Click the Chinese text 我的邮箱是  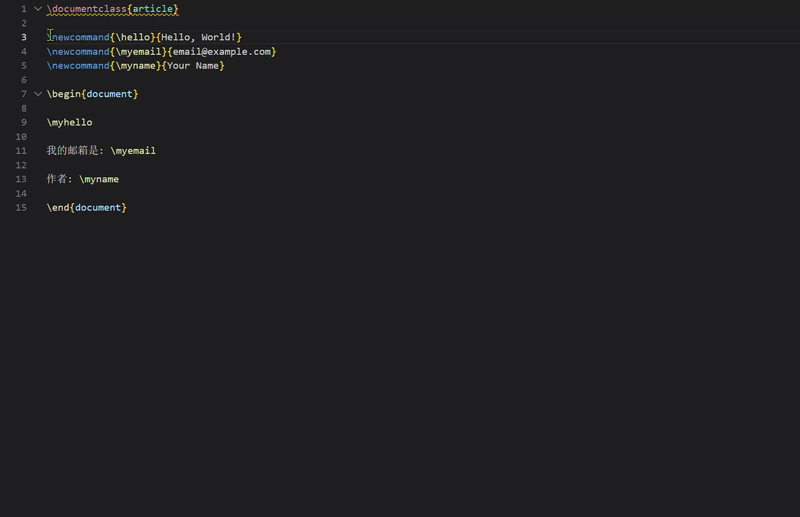(x=72, y=151)
